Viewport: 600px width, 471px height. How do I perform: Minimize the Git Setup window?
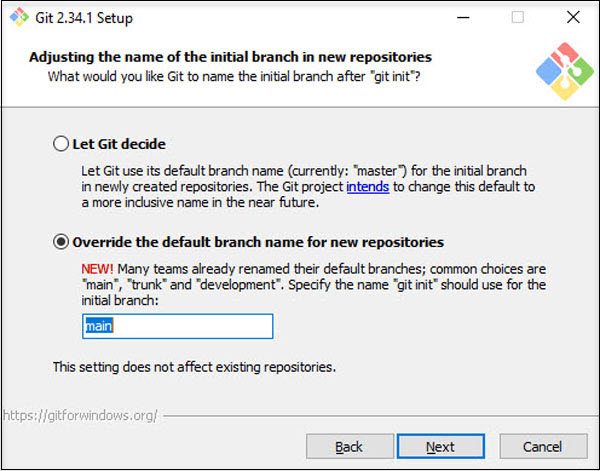click(462, 17)
